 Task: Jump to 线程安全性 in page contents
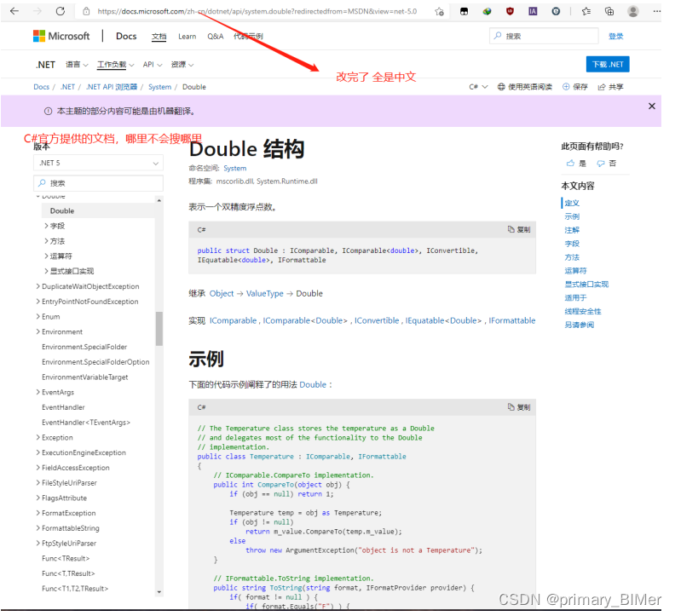tap(583, 311)
